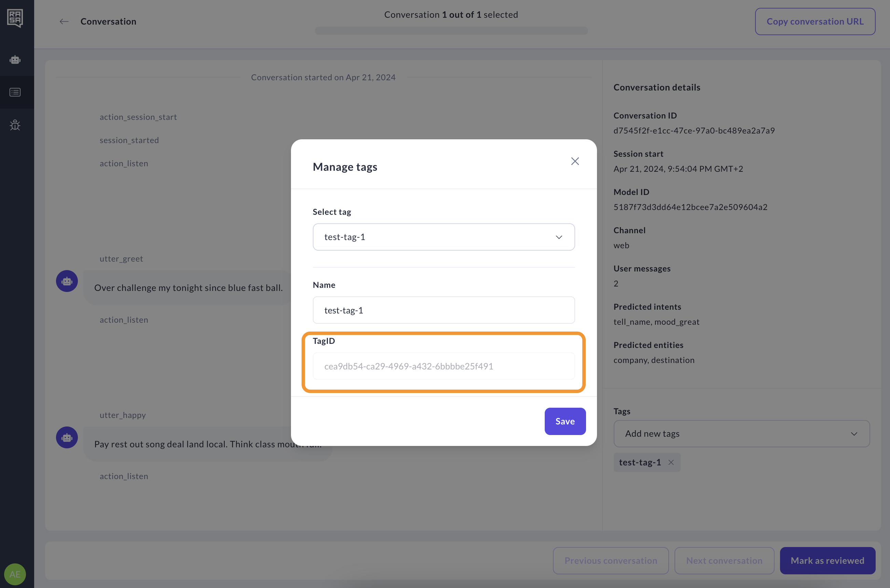Click Copy conversation URL button
890x588 pixels.
[x=815, y=22]
